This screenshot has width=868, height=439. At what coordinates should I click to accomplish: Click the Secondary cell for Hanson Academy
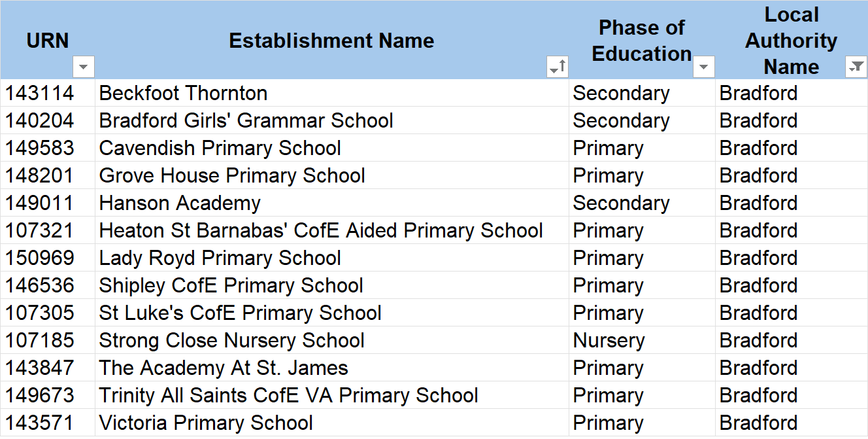[642, 203]
